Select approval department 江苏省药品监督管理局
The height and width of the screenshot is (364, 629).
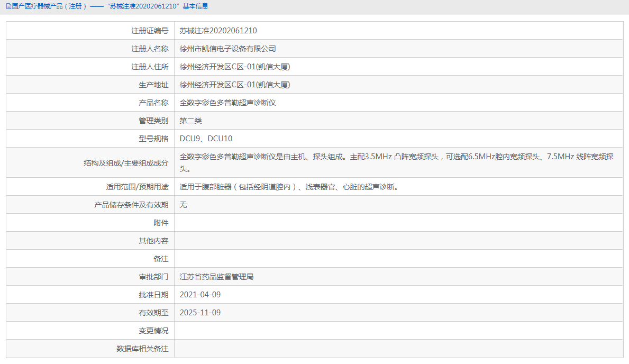pyautogui.click(x=216, y=277)
